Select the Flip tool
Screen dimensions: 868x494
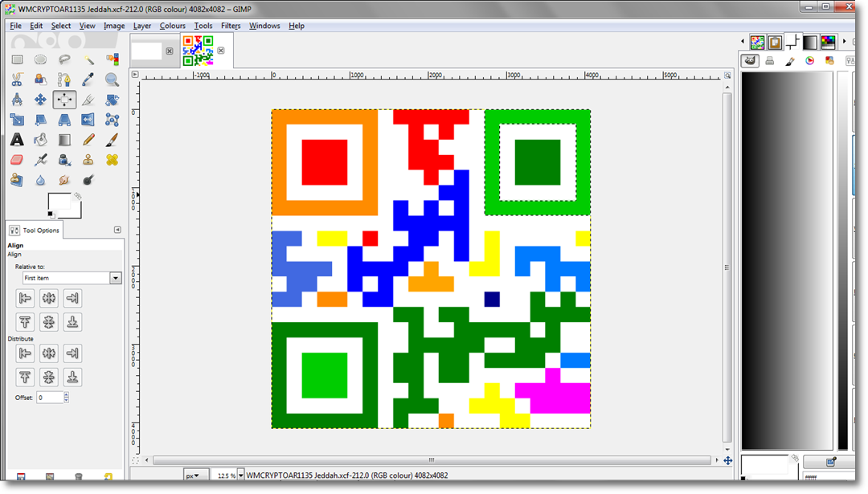(88, 120)
